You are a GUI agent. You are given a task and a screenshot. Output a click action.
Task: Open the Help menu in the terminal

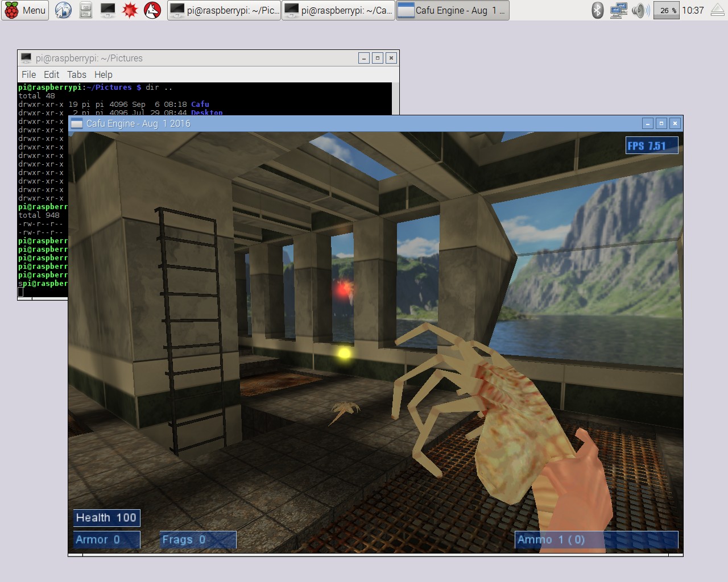(104, 74)
